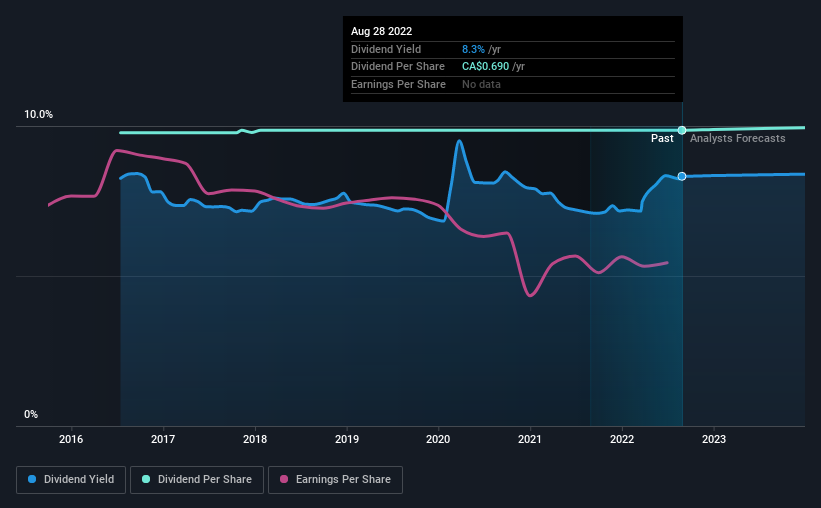Toggle the Dividend Yield legend button
Screen dimensions: 821x508
(71, 480)
